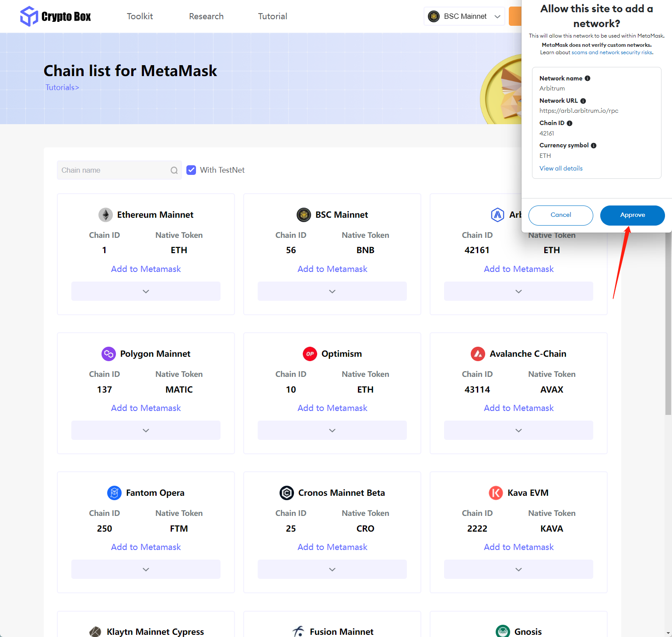Click the Avalanche C-Chain icon
Viewport: 672px width, 637px height.
(478, 354)
